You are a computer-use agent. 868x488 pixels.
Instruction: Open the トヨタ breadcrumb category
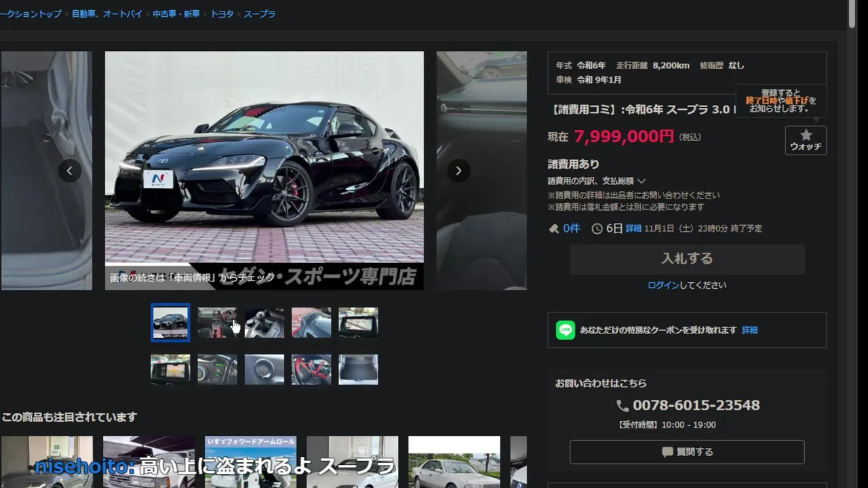click(222, 14)
